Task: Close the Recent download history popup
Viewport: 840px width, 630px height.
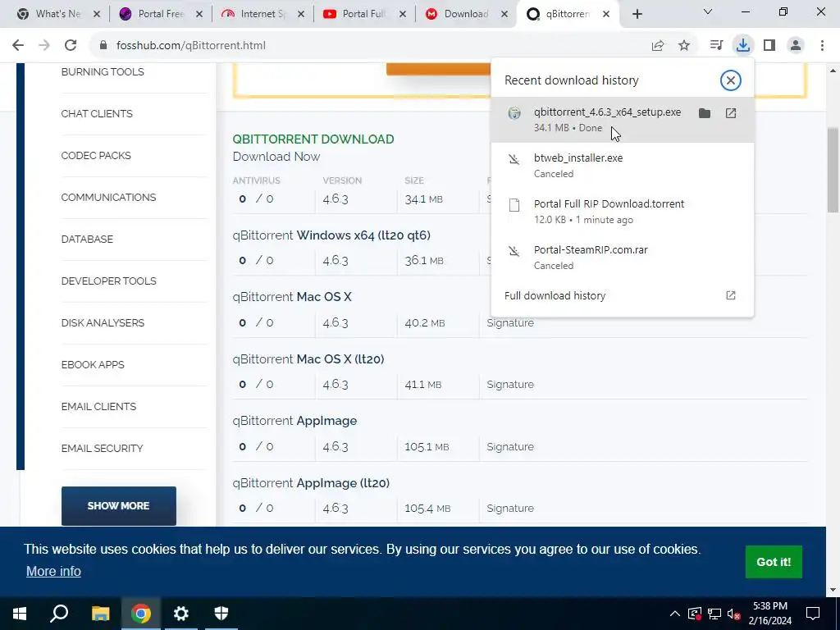Action: tap(730, 80)
